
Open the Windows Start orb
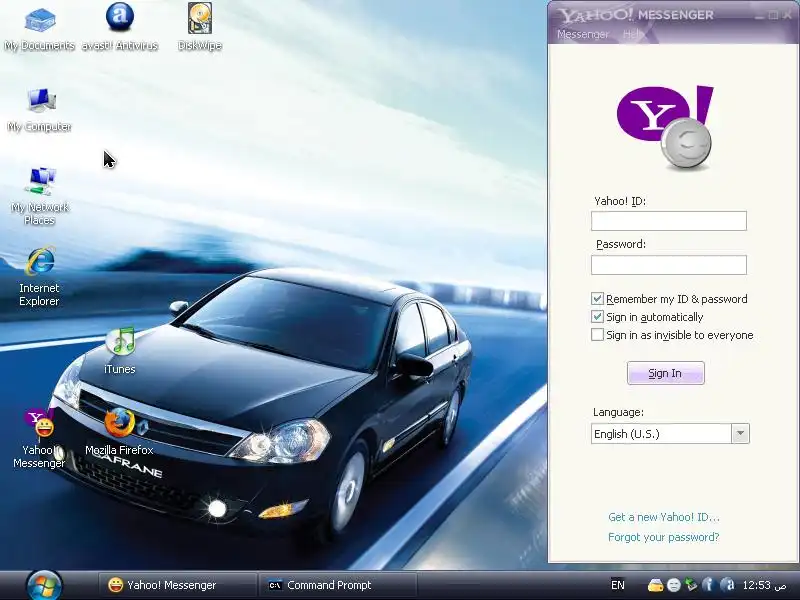(x=44, y=586)
